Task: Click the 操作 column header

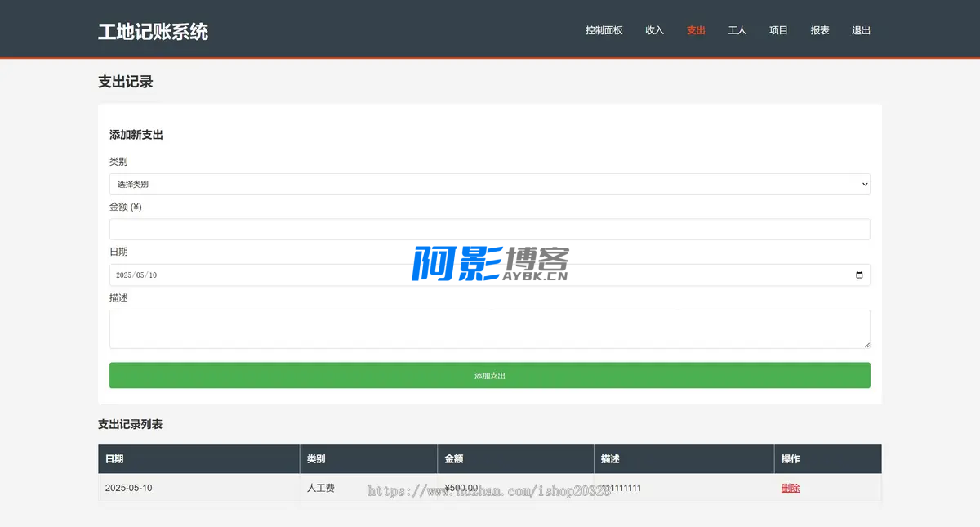Action: tap(828, 459)
